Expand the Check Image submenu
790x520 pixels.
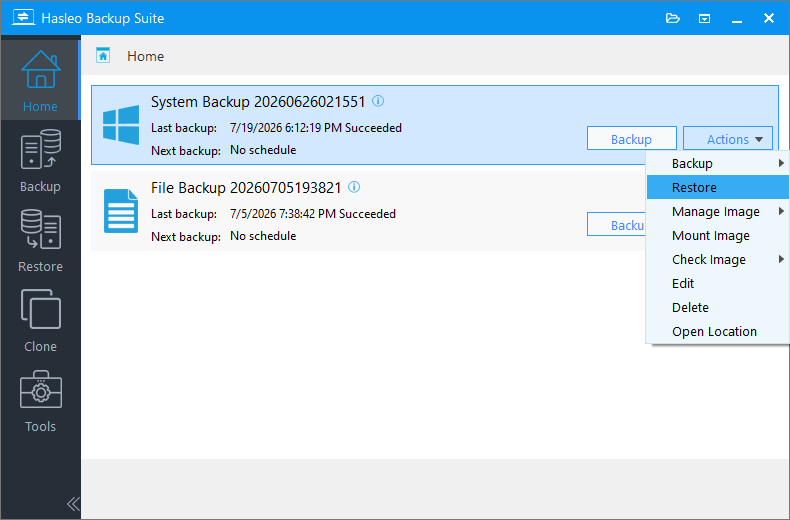pos(717,259)
